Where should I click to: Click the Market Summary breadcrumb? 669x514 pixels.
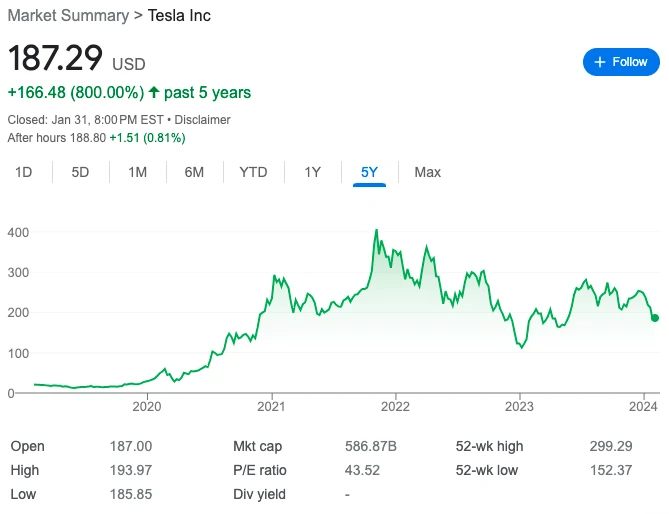(x=67, y=16)
